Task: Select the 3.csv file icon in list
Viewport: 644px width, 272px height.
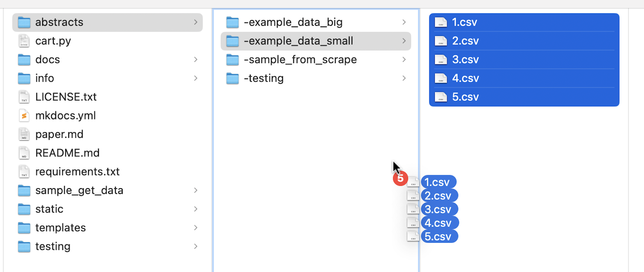Action: pyautogui.click(x=441, y=59)
